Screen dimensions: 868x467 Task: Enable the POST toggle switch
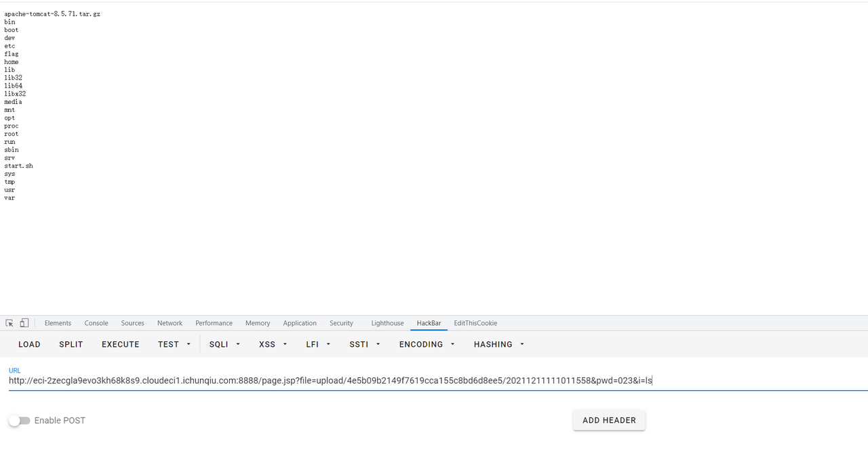(x=20, y=420)
